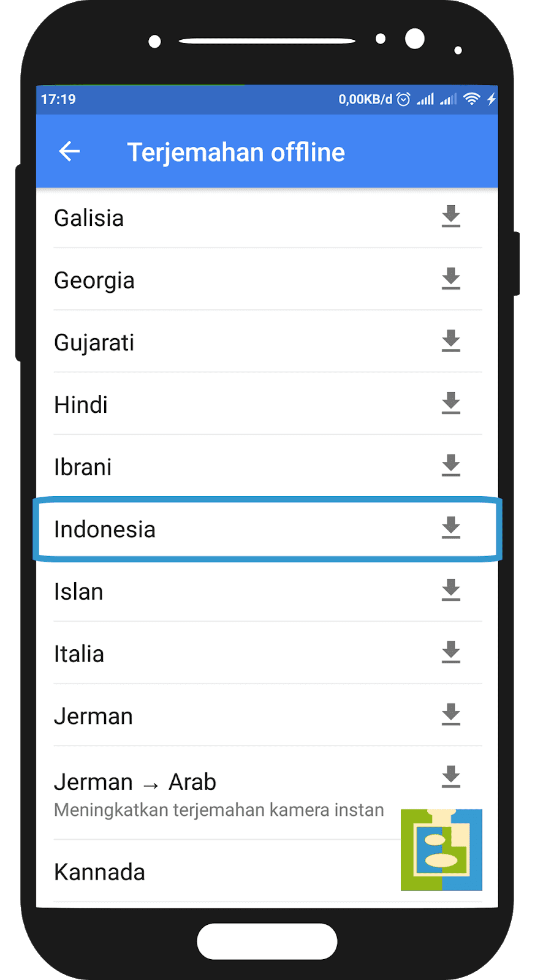Download the Hindi language pack
This screenshot has width=535, height=980.
[451, 404]
